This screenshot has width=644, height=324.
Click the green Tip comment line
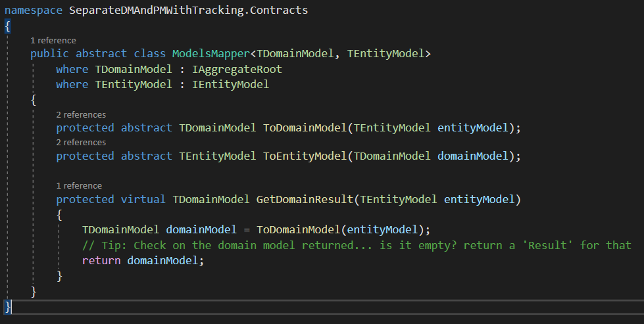[357, 246]
